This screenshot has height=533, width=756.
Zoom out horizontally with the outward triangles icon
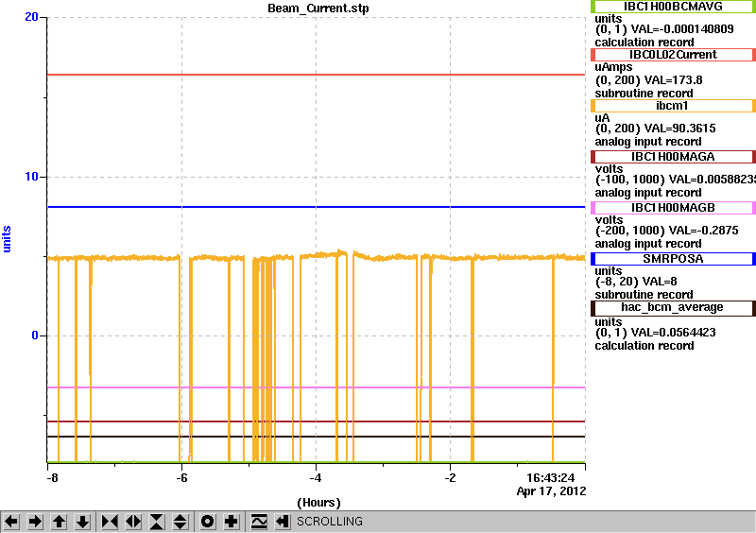click(133, 522)
